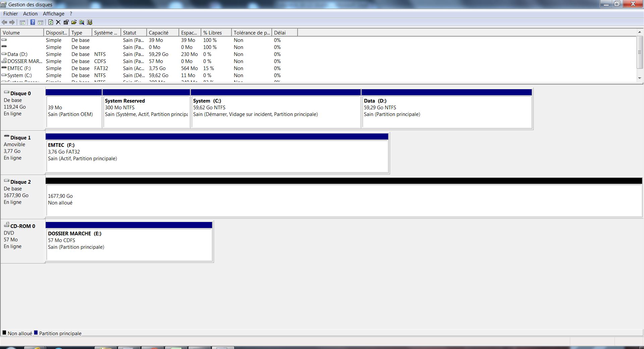Click the open folder toolbar icon
The height and width of the screenshot is (349, 644).
tap(74, 22)
